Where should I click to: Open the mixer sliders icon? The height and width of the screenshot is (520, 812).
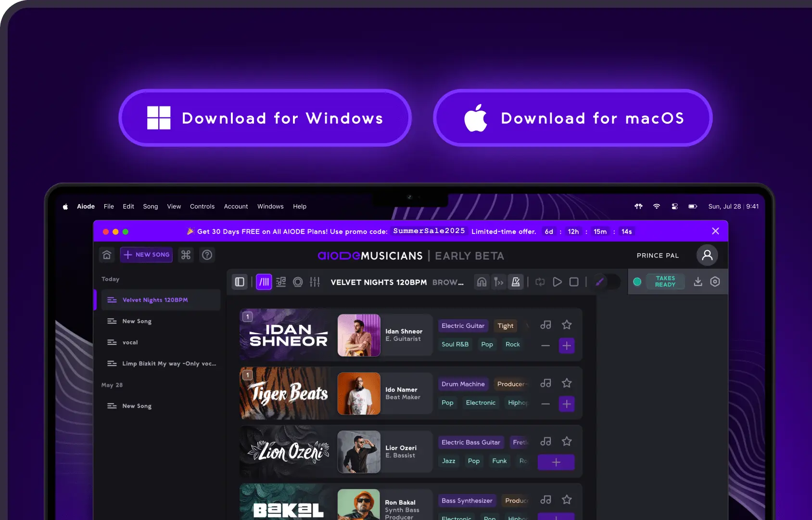315,282
